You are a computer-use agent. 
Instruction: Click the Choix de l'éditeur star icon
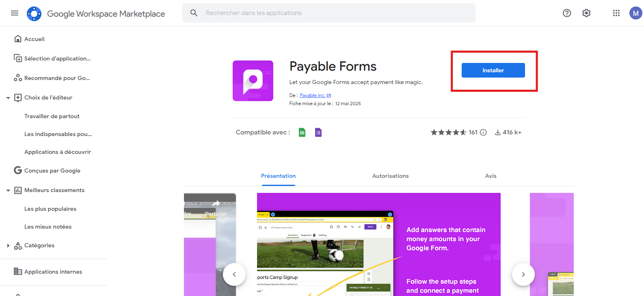(18, 97)
